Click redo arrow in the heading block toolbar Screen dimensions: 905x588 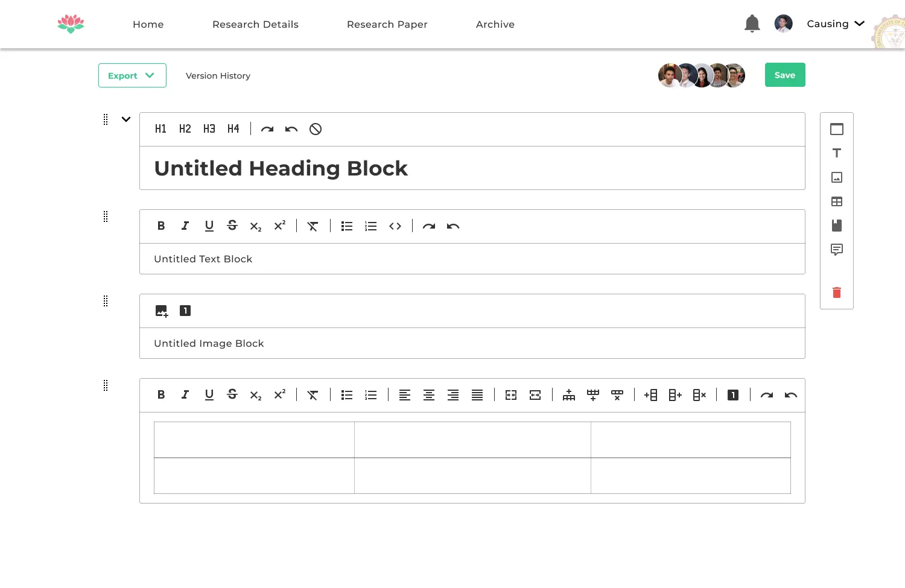point(267,129)
